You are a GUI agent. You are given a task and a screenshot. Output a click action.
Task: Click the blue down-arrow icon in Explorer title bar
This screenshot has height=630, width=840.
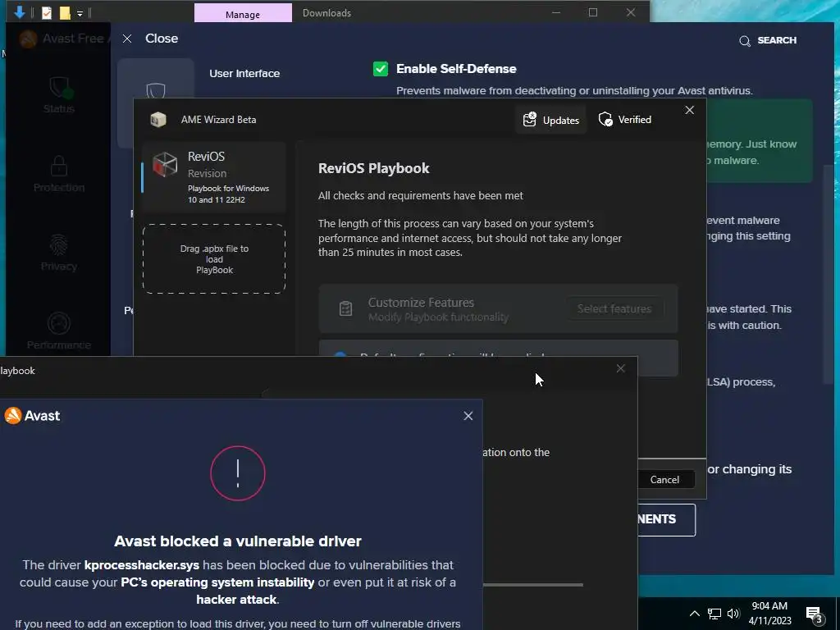(x=20, y=12)
